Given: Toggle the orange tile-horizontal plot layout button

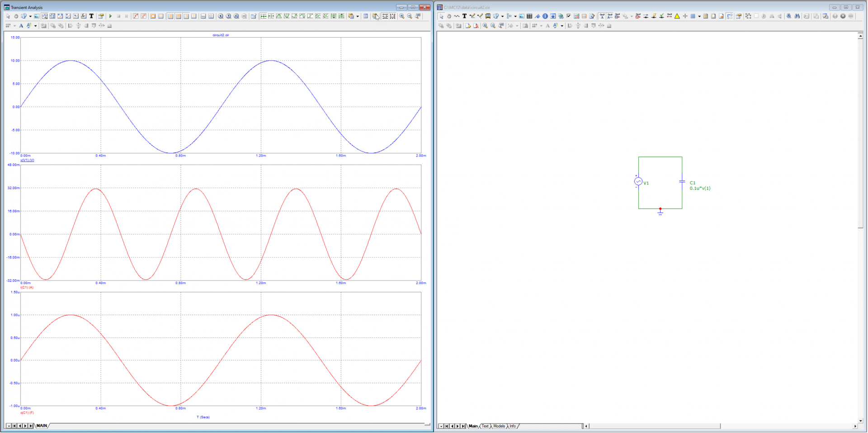Looking at the screenshot, I should [x=179, y=16].
